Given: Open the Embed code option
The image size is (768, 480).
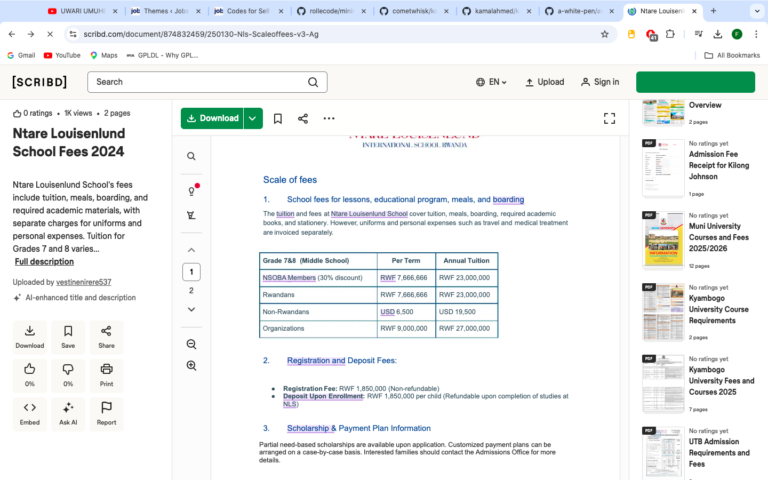Looking at the screenshot, I should 30,414.
